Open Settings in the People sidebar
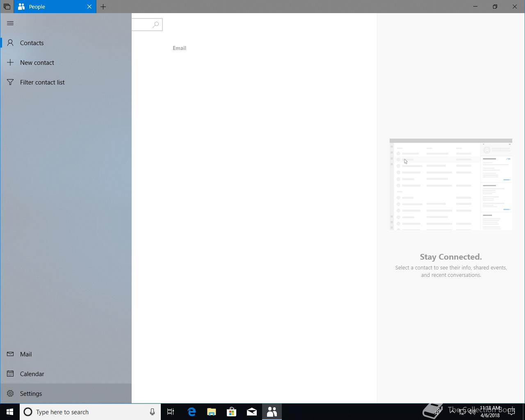Viewport: 525px width, 420px height. 66,393
